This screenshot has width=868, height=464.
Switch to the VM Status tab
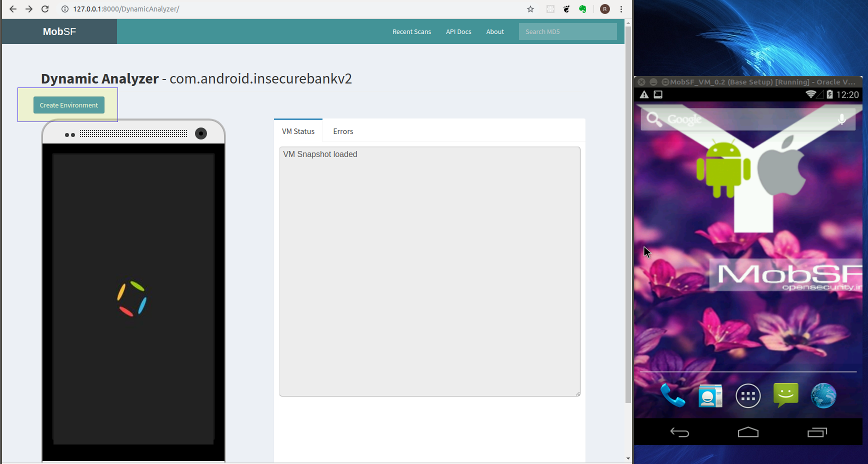[298, 131]
